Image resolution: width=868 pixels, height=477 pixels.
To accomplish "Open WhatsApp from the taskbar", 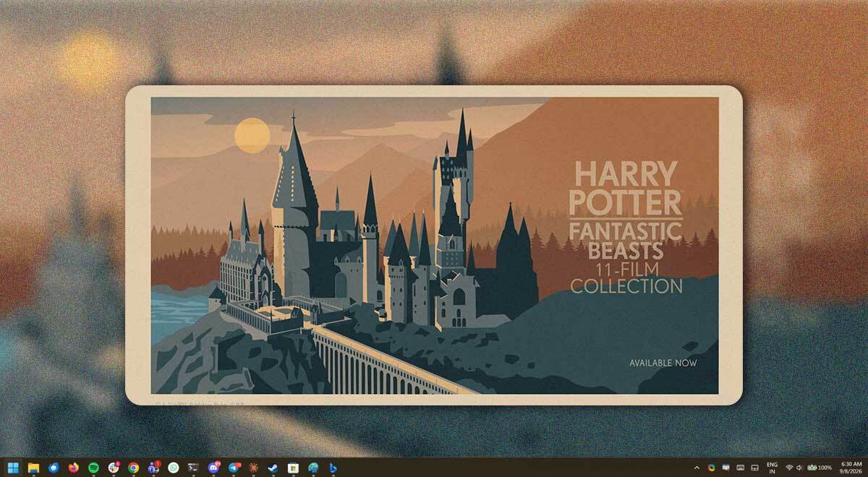I will point(174,468).
